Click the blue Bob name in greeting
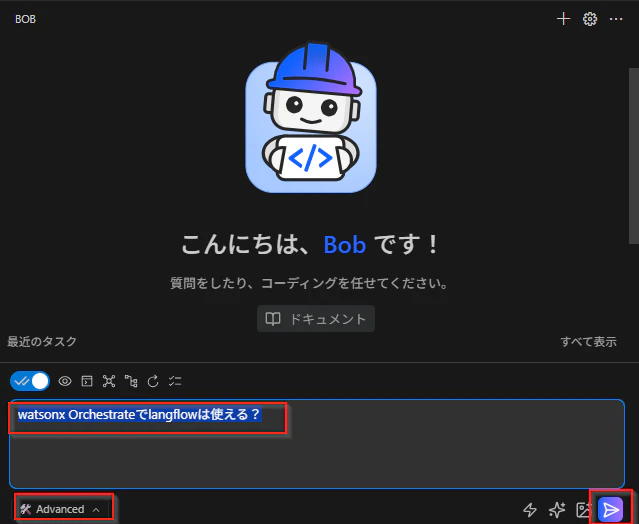Viewport: 639px width, 524px height. 344,245
